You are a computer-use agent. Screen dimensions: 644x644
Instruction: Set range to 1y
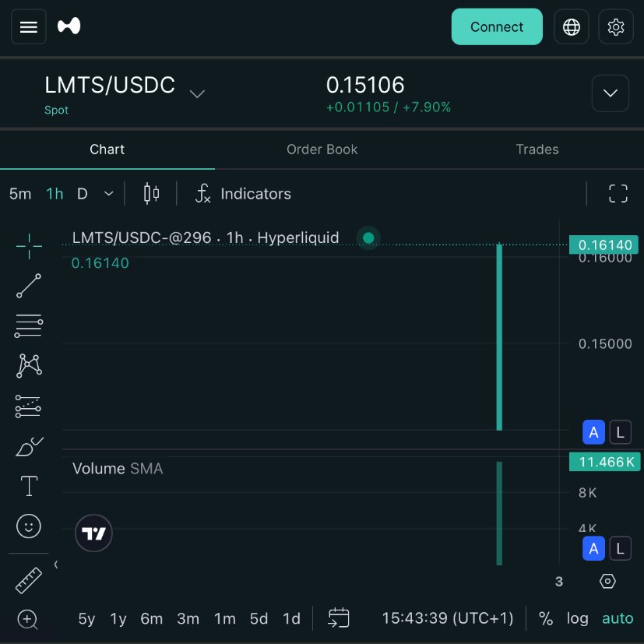pos(118,618)
